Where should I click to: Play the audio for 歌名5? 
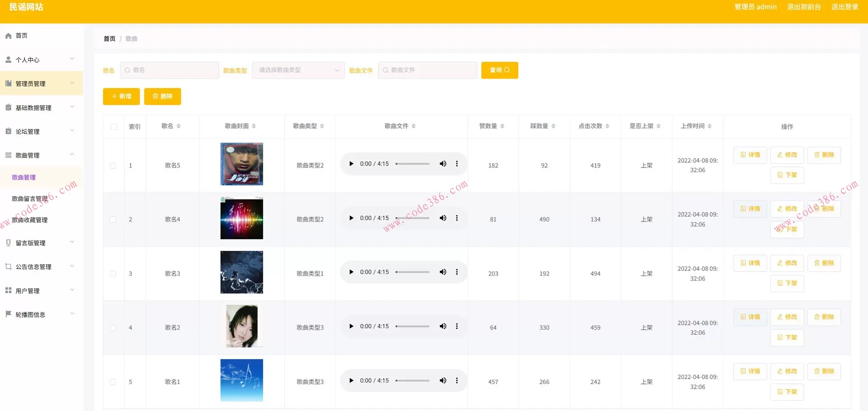coord(351,164)
